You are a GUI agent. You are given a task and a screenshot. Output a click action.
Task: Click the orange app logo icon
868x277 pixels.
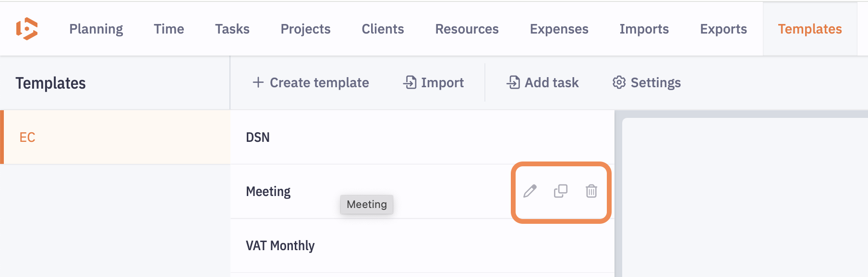click(27, 29)
